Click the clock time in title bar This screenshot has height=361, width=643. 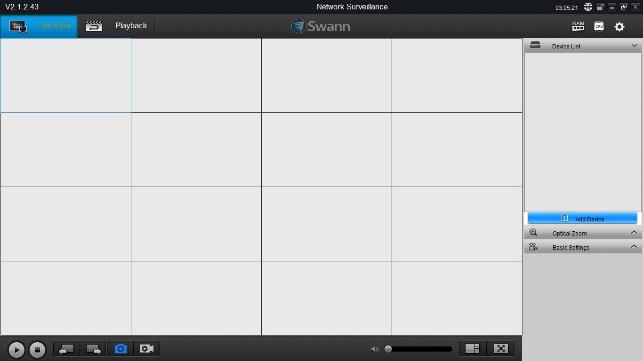tap(566, 8)
